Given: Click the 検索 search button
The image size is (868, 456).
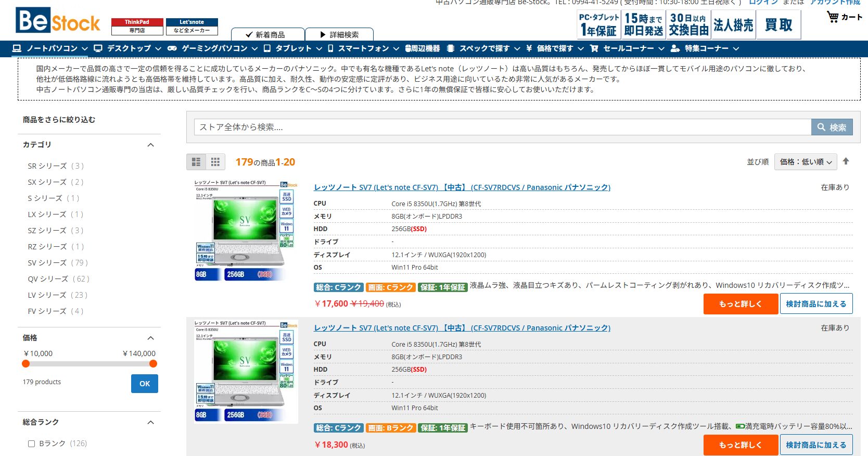Looking at the screenshot, I should tap(832, 127).
